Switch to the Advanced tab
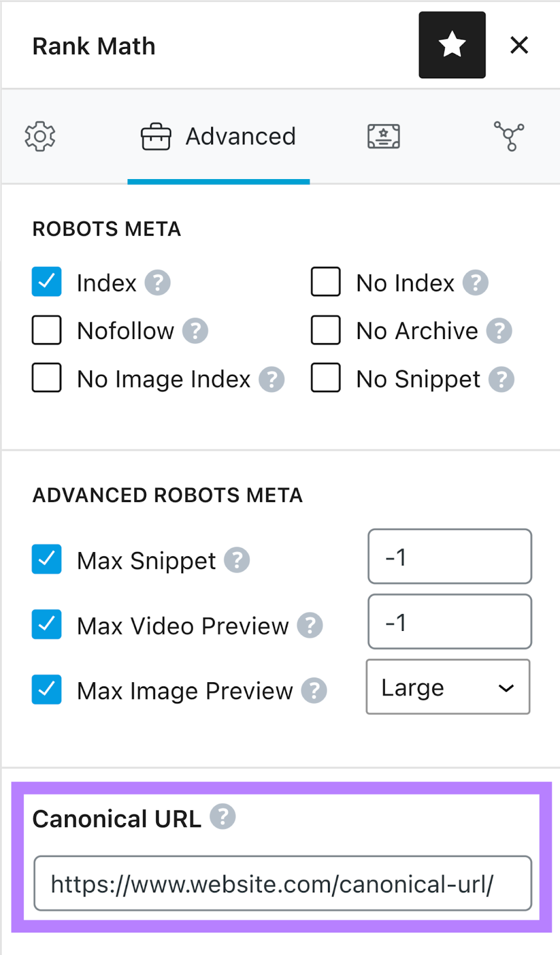The image size is (560, 955). [218, 136]
